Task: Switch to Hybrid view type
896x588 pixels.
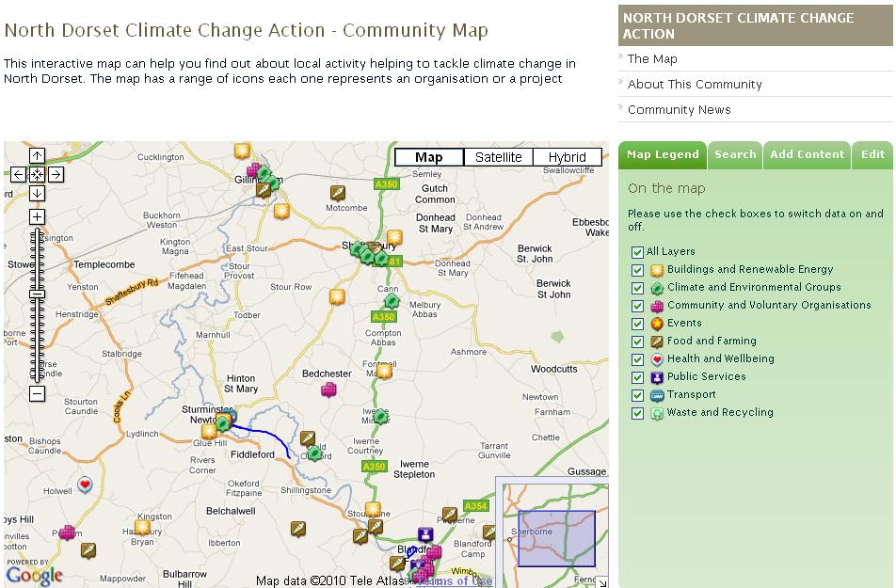Action: (568, 157)
